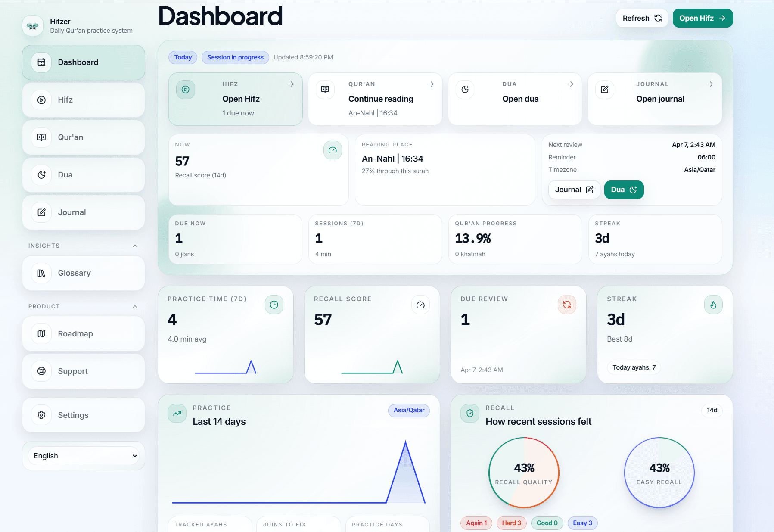The image size is (774, 532).
Task: Click the gauge icon on the Recall Score card
Action: click(x=420, y=305)
